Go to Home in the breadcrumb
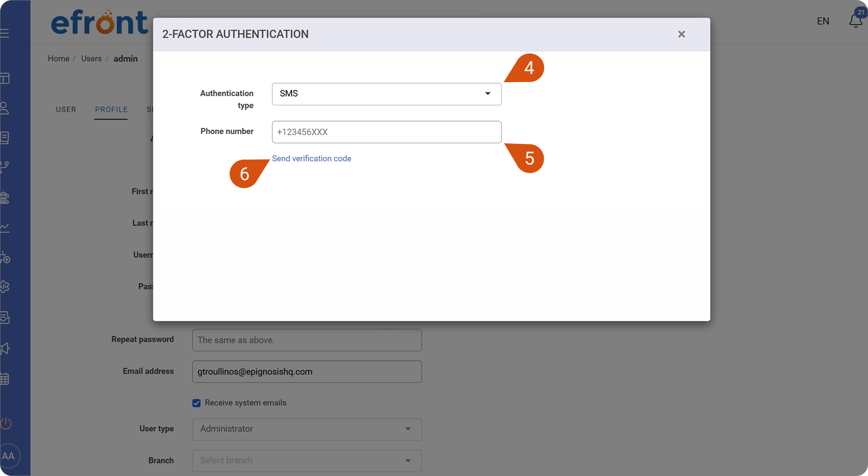 click(58, 58)
